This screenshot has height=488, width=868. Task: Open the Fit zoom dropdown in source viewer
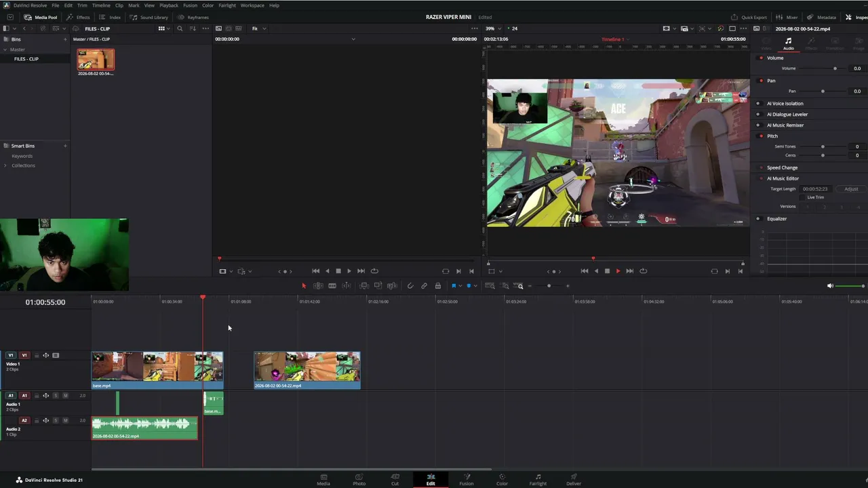coord(259,28)
